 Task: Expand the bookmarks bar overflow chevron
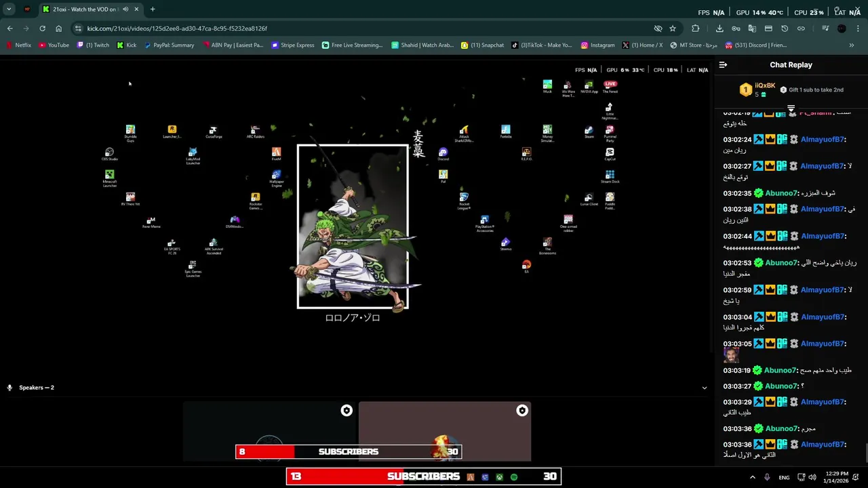(852, 45)
